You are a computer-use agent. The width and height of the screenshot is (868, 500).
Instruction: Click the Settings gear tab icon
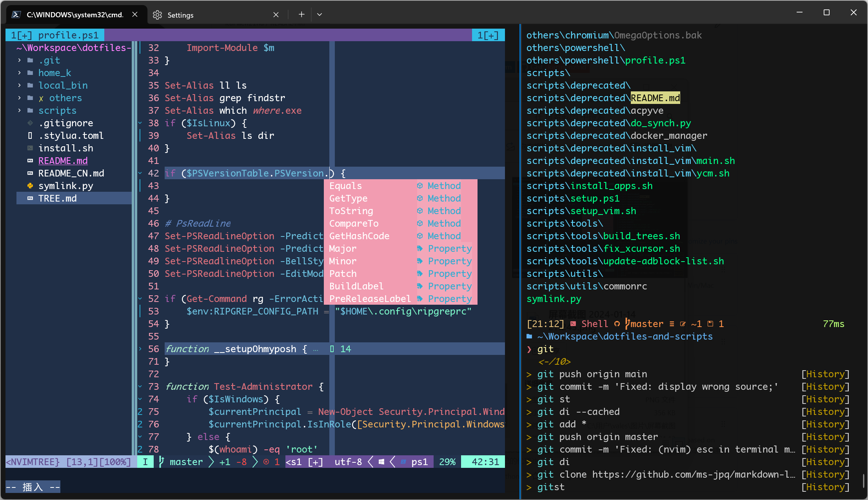[158, 15]
